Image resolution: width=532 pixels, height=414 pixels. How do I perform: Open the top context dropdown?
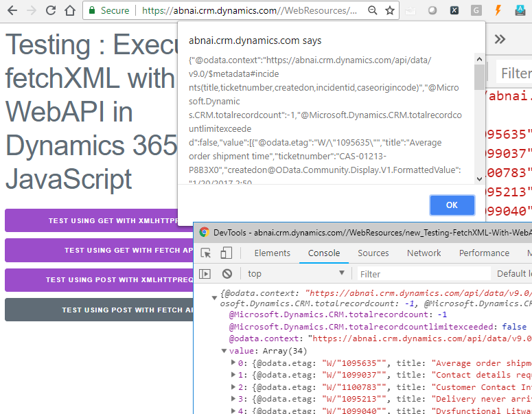(x=296, y=273)
